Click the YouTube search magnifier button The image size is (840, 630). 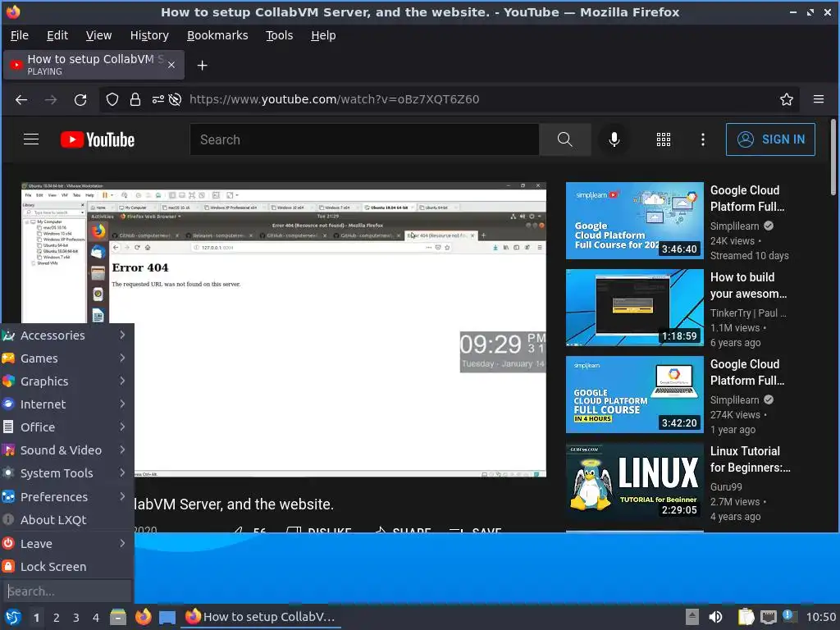(564, 139)
